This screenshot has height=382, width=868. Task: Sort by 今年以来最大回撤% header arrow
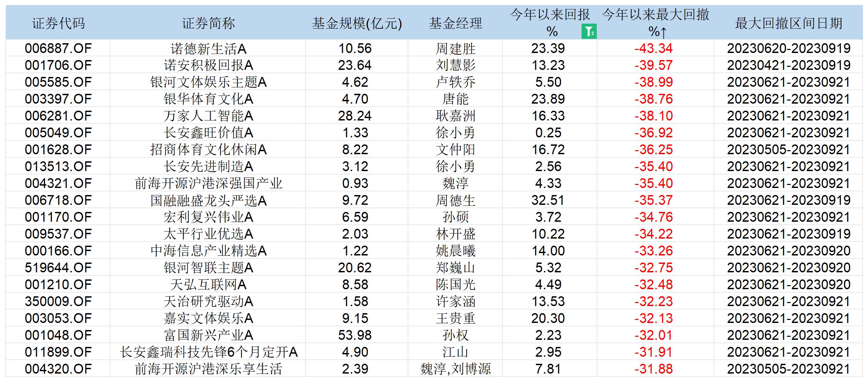coord(663,32)
